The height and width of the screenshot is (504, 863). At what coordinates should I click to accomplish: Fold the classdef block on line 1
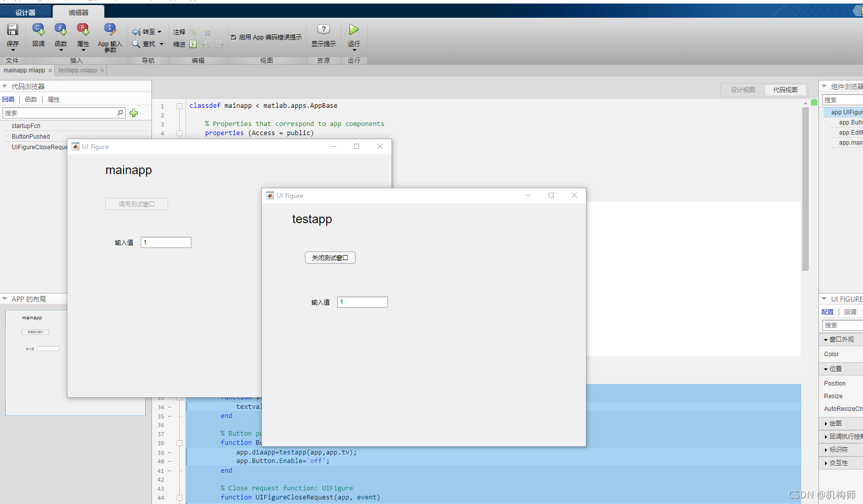click(x=179, y=106)
